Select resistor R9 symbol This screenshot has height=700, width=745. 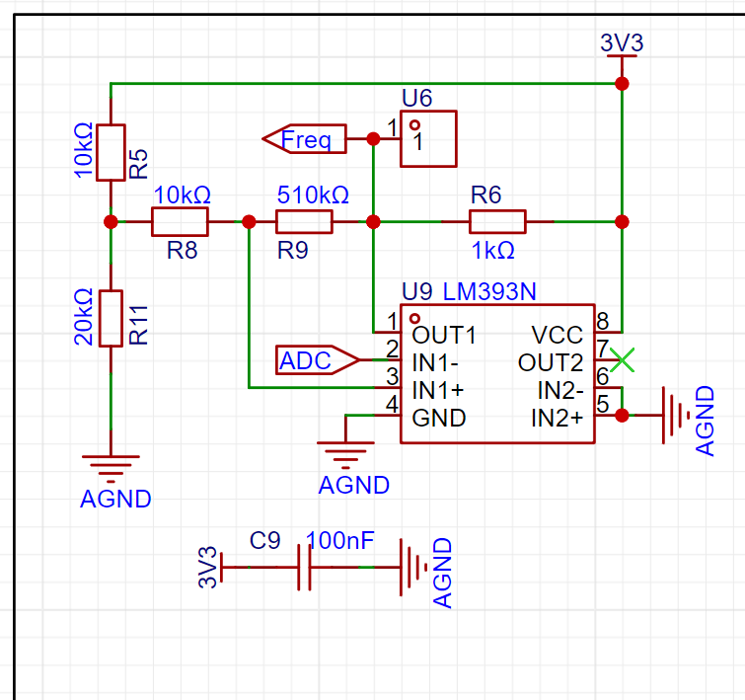click(x=304, y=221)
